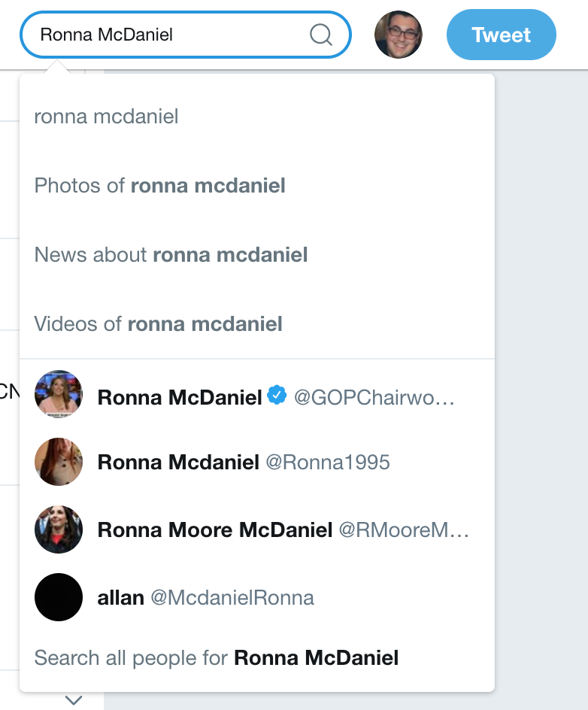Viewport: 588px width, 710px height.
Task: Click the magnifying glass search icon
Action: [x=321, y=35]
